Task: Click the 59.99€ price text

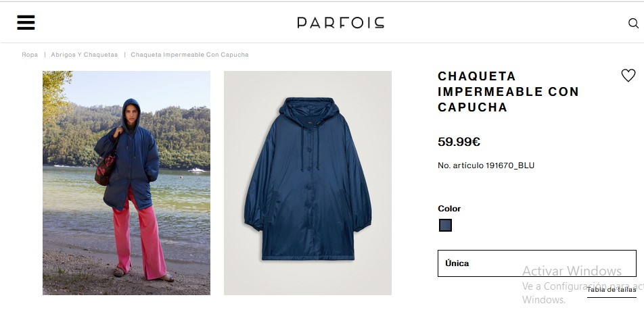Action: point(459,142)
